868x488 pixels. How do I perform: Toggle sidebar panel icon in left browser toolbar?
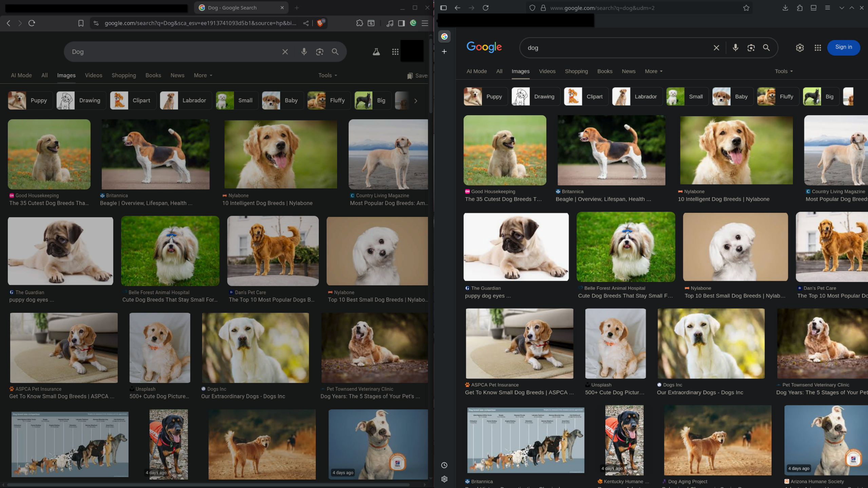click(x=401, y=23)
